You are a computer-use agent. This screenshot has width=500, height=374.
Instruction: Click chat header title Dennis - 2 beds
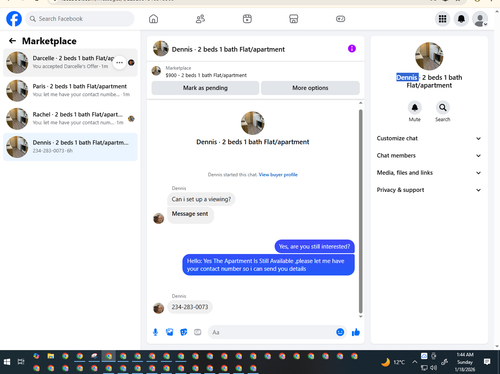(x=228, y=49)
